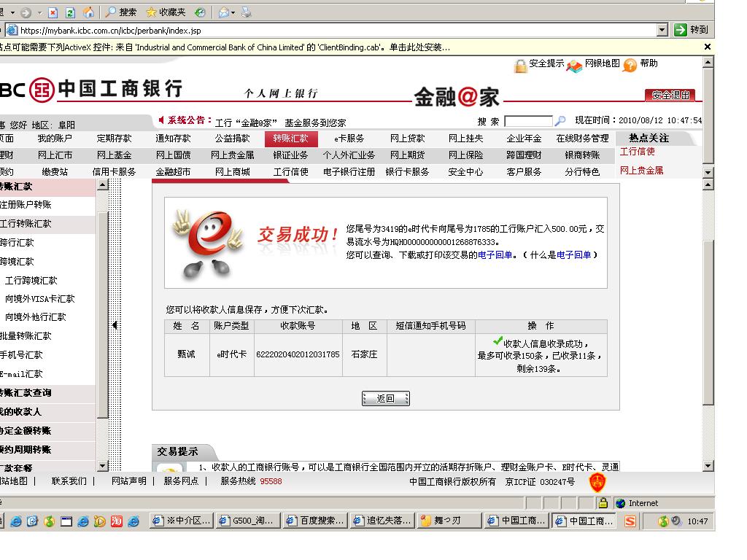Open the address bar dropdown arrow

click(x=662, y=30)
